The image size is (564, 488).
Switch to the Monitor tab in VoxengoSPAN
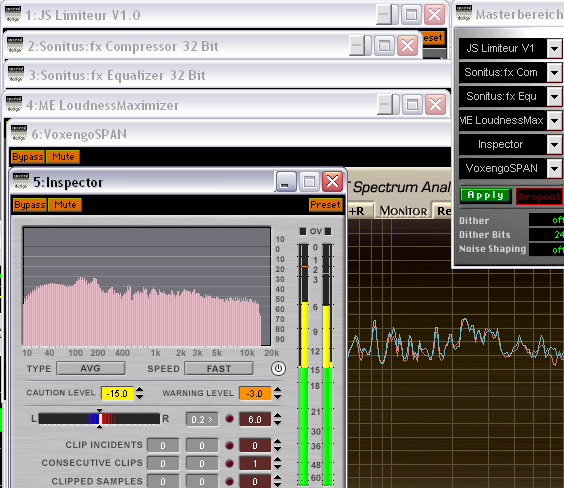pyautogui.click(x=403, y=211)
